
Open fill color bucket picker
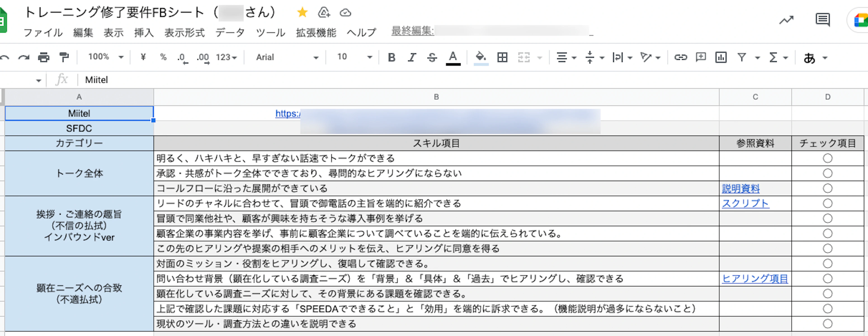click(481, 58)
